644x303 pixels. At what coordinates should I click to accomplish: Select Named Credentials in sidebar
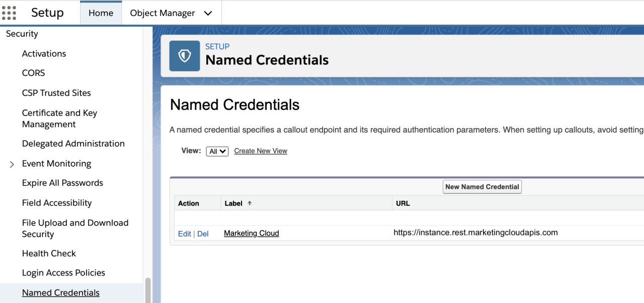(x=61, y=293)
